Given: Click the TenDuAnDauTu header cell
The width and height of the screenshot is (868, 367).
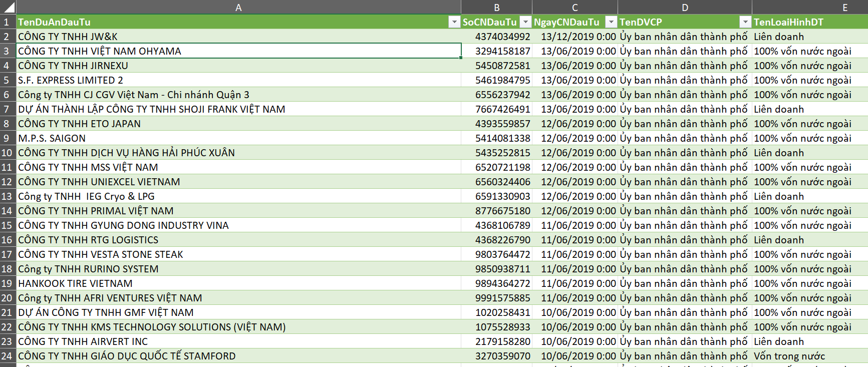Looking at the screenshot, I should click(x=238, y=22).
